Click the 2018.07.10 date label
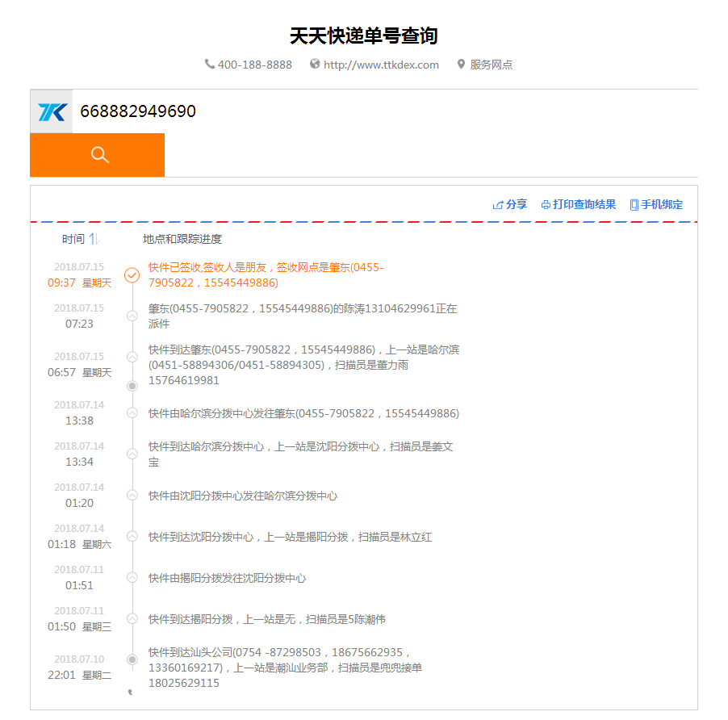Image resolution: width=728 pixels, height=720 pixels. (79, 659)
